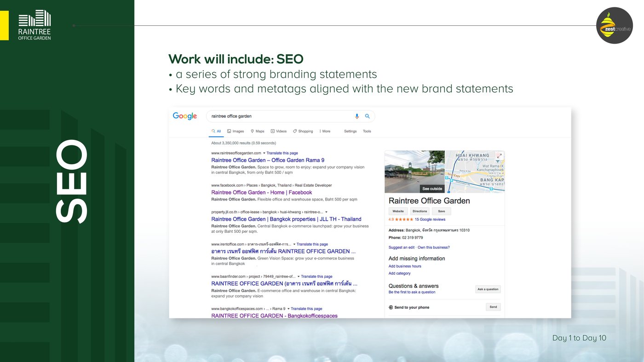Click the About 3,350,000 results text

(x=243, y=143)
